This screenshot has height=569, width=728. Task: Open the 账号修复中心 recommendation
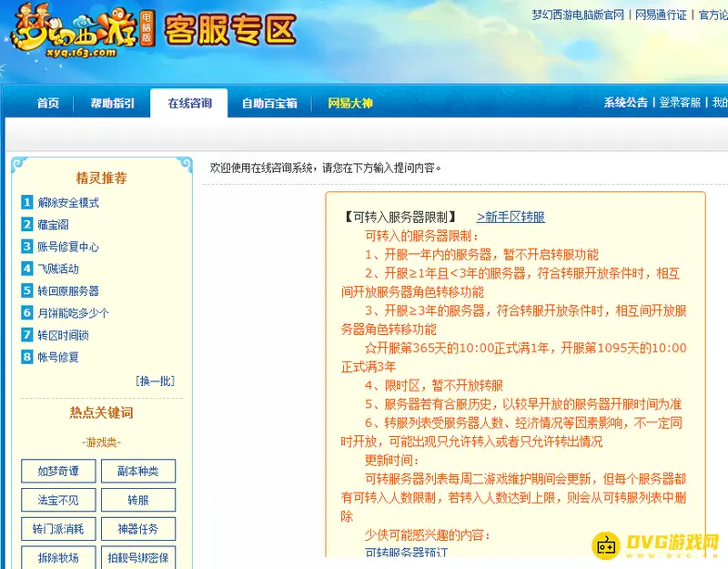[68, 247]
